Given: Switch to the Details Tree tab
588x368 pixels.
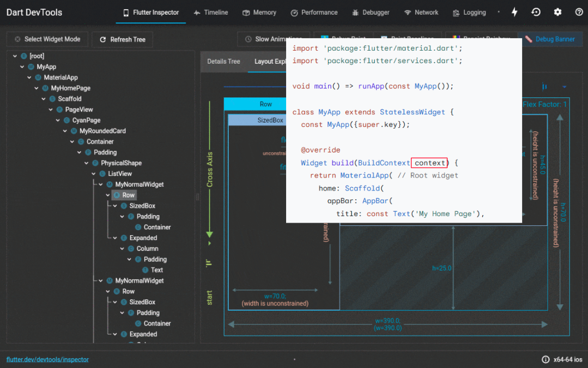Looking at the screenshot, I should pos(223,61).
